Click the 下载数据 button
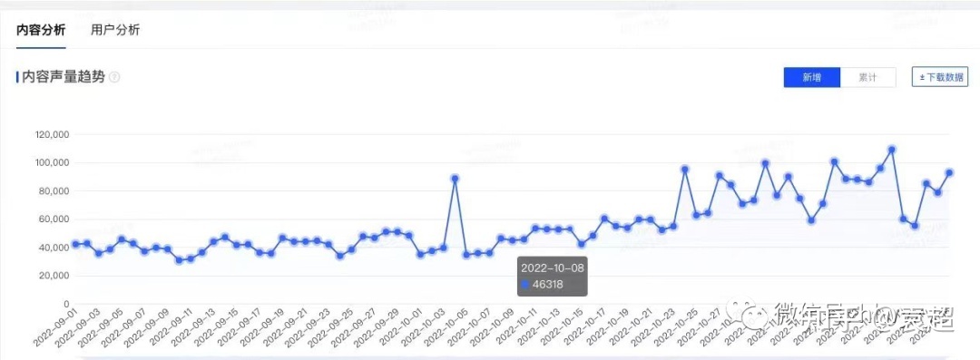 click(940, 77)
